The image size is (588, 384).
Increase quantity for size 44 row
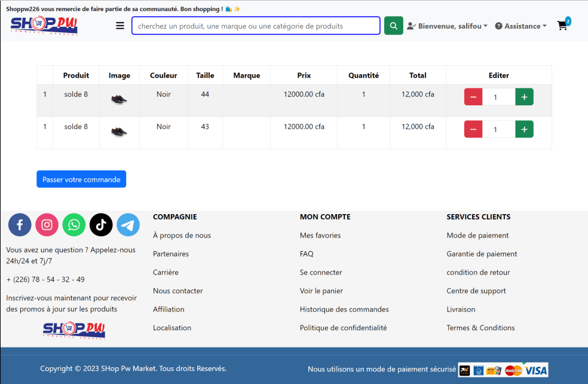click(x=524, y=97)
